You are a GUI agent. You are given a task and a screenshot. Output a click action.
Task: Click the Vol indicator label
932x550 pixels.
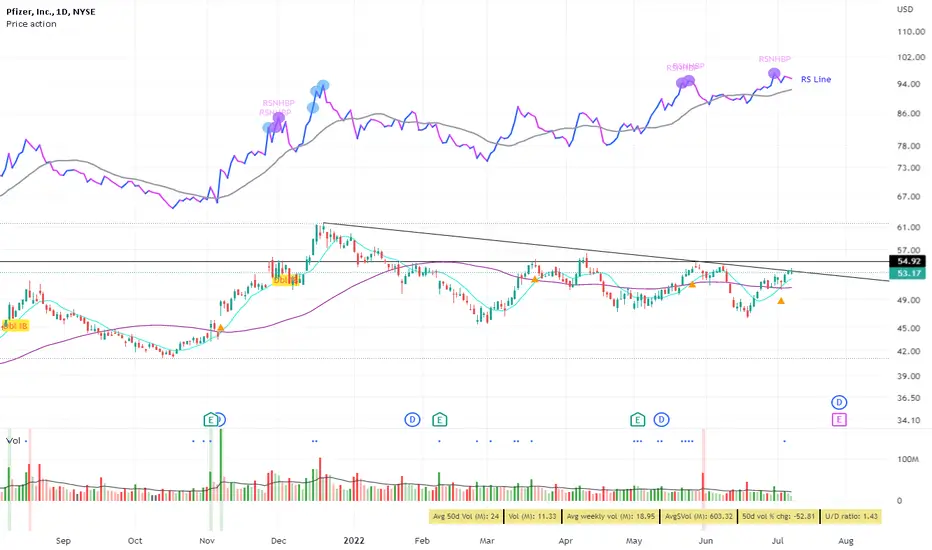pyautogui.click(x=13, y=441)
